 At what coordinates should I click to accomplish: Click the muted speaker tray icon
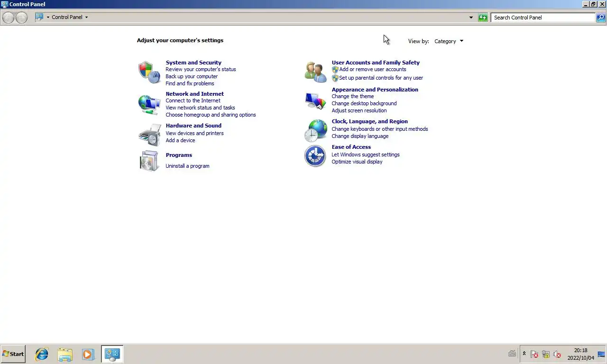[557, 354]
